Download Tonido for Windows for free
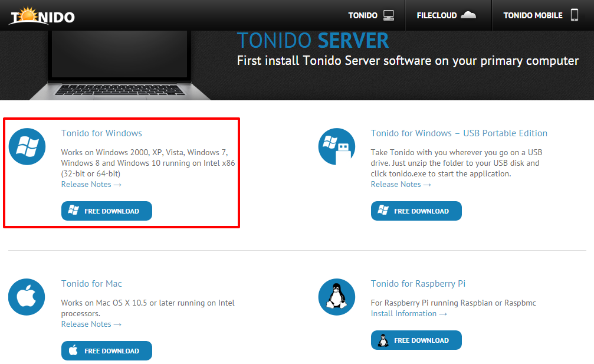 click(106, 211)
